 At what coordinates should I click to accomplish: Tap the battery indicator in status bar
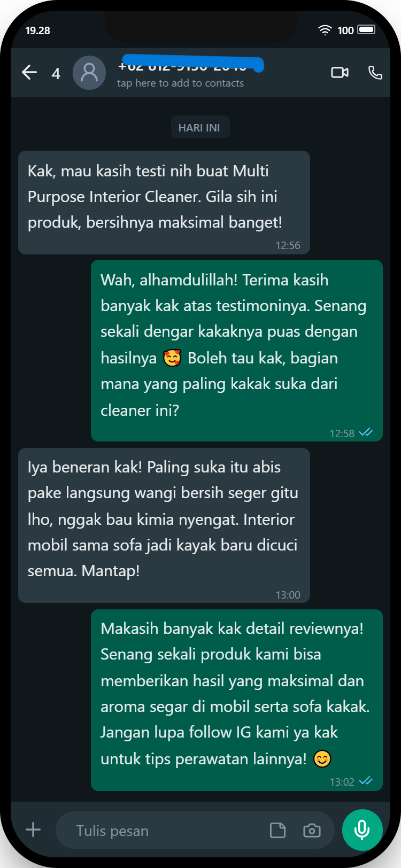click(366, 29)
